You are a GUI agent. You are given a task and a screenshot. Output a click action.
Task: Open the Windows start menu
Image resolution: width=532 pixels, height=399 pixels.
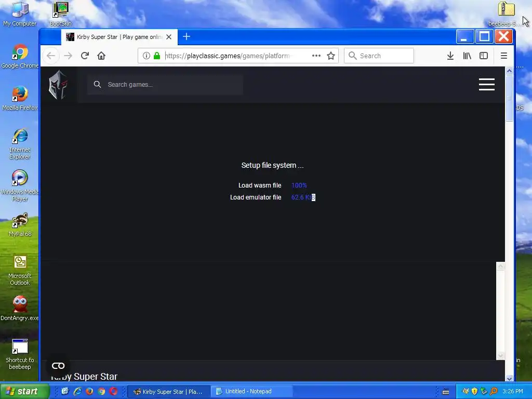(x=24, y=391)
